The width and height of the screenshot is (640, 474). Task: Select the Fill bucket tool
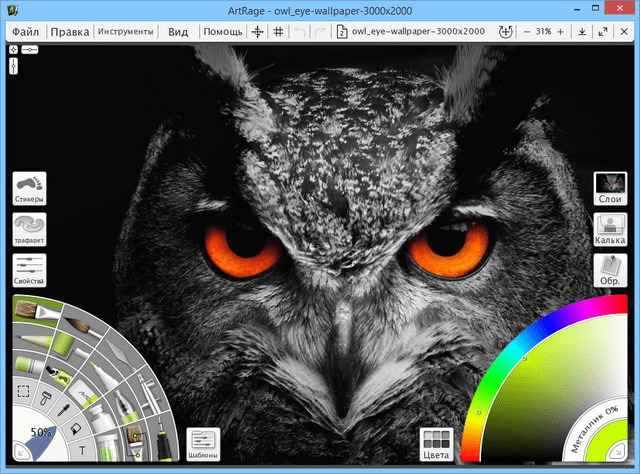pyautogui.click(x=76, y=429)
